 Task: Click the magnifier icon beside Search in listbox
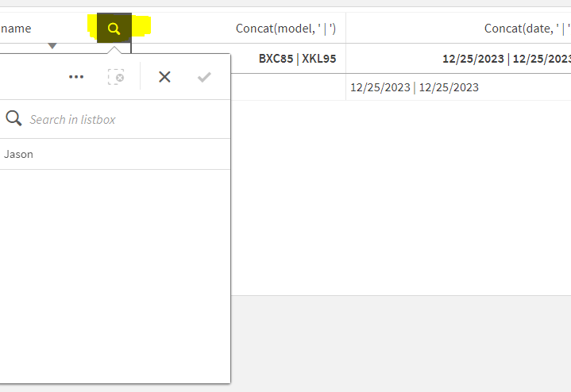[14, 119]
